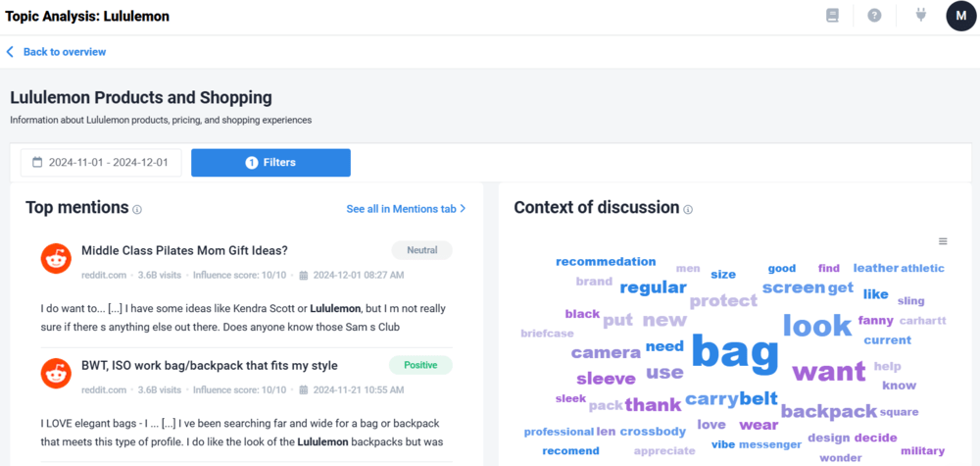
Task: Select 'recommedation' in the word cloud
Action: point(606,262)
